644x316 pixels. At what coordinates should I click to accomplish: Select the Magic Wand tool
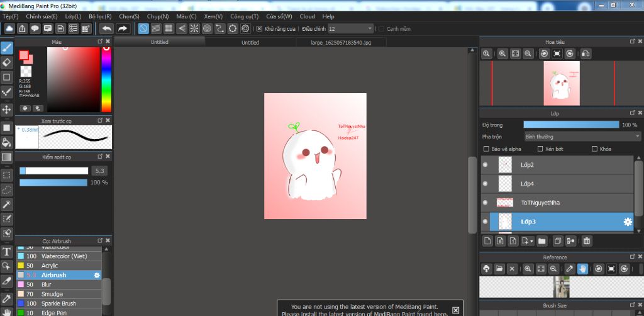6,204
